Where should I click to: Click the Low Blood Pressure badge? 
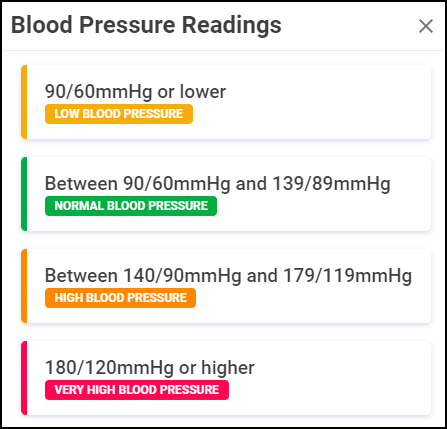coord(119,114)
